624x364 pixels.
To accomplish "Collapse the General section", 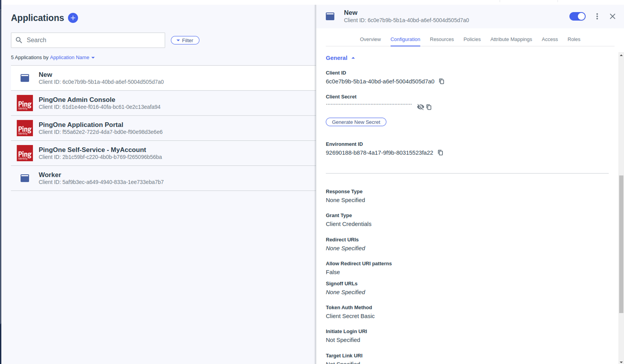I will click(340, 58).
